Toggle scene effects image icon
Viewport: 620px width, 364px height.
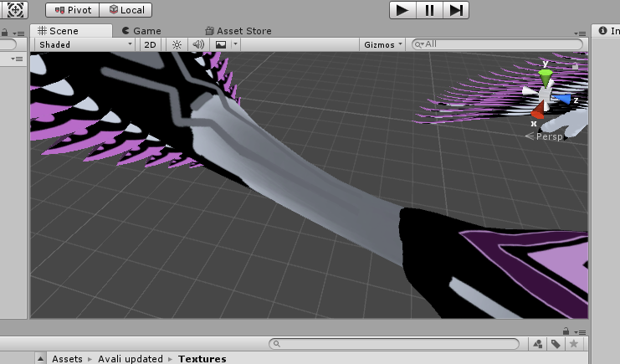coord(221,44)
